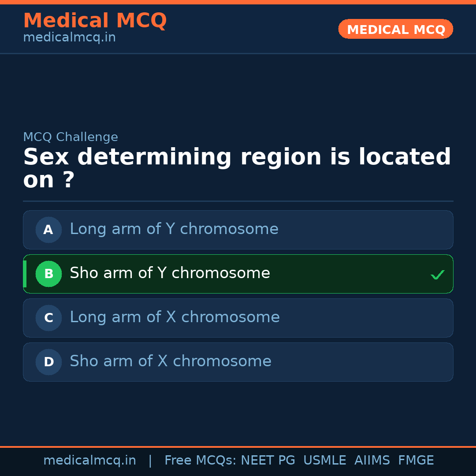
Task: Click USMLE in the footer
Action: (x=324, y=461)
